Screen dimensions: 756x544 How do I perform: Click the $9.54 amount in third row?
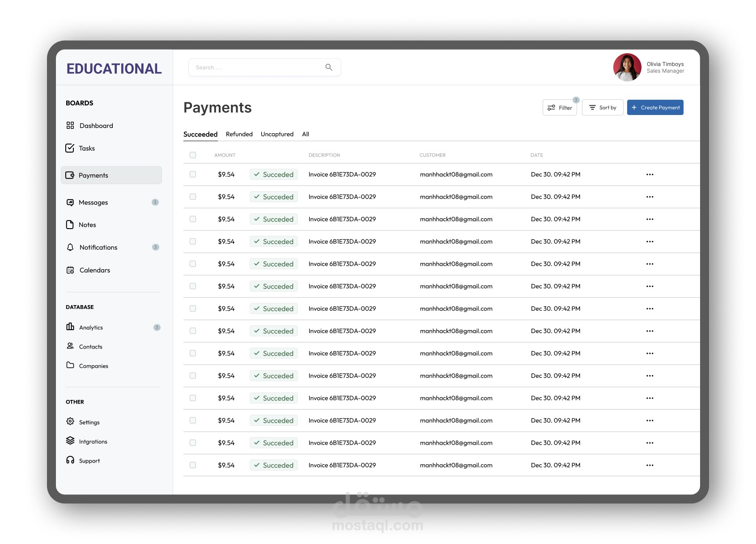point(226,219)
